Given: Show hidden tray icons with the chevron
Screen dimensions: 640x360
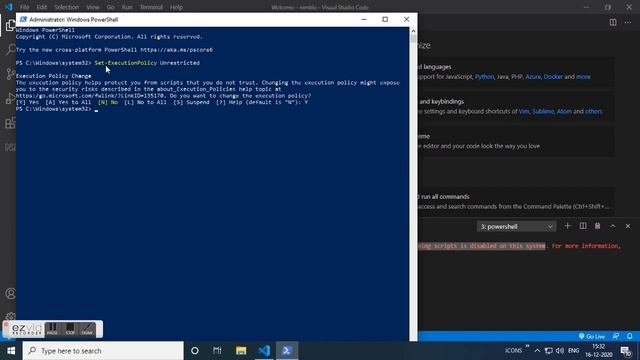Looking at the screenshot, I should 537,351.
